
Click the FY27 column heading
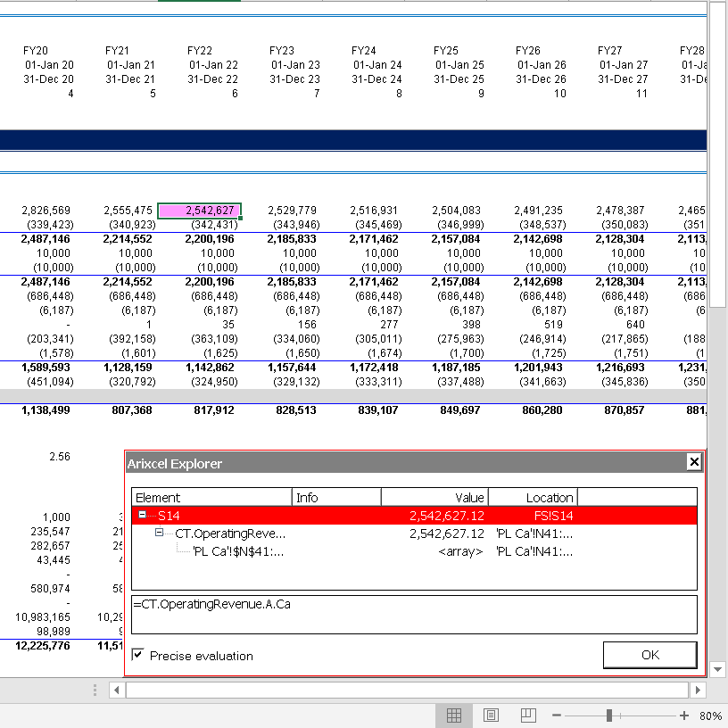(609, 51)
